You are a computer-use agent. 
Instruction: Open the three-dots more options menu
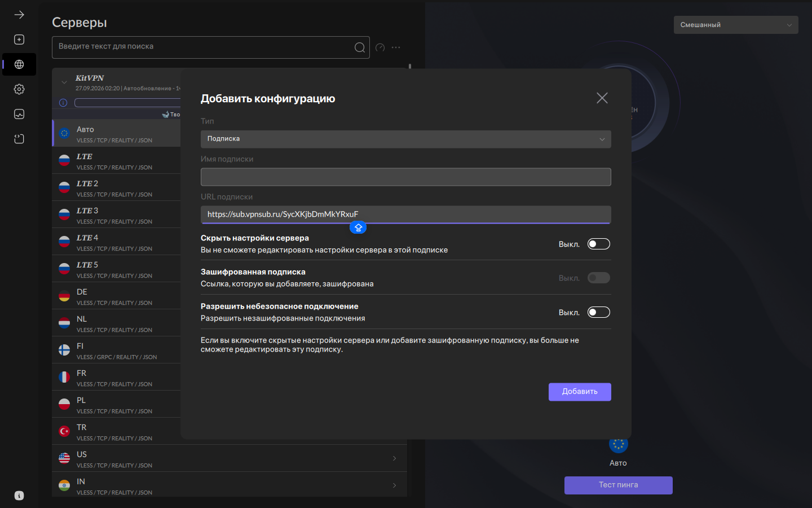[396, 47]
